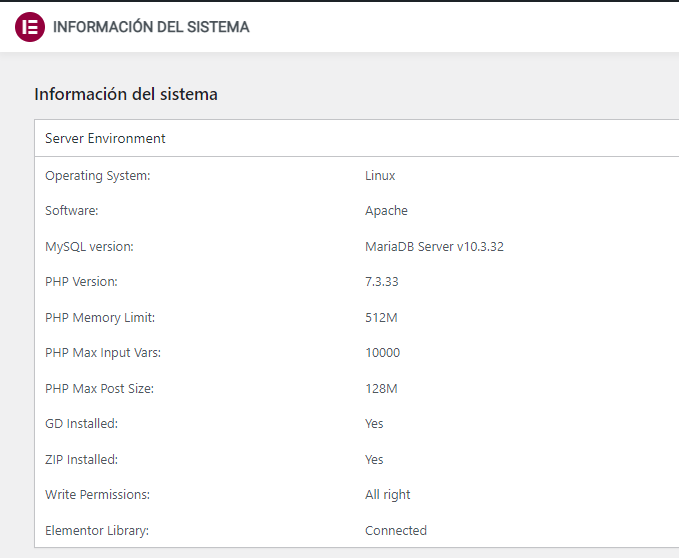This screenshot has height=558, width=679.
Task: Click the 512M memory limit value
Action: pos(381,318)
